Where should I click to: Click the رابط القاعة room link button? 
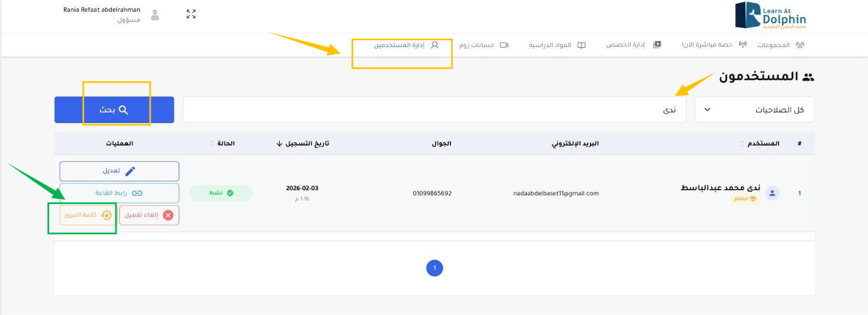(119, 193)
